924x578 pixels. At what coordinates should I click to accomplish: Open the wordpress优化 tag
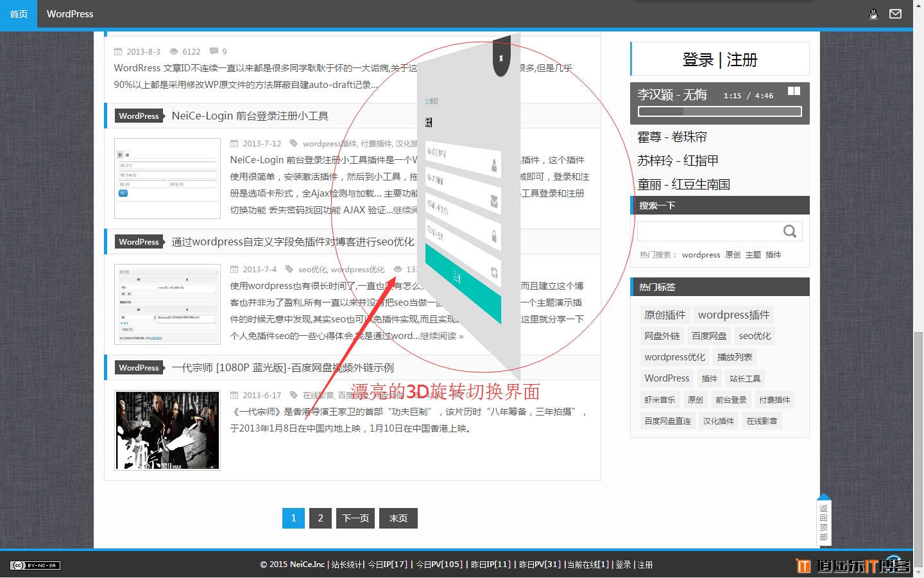[675, 357]
